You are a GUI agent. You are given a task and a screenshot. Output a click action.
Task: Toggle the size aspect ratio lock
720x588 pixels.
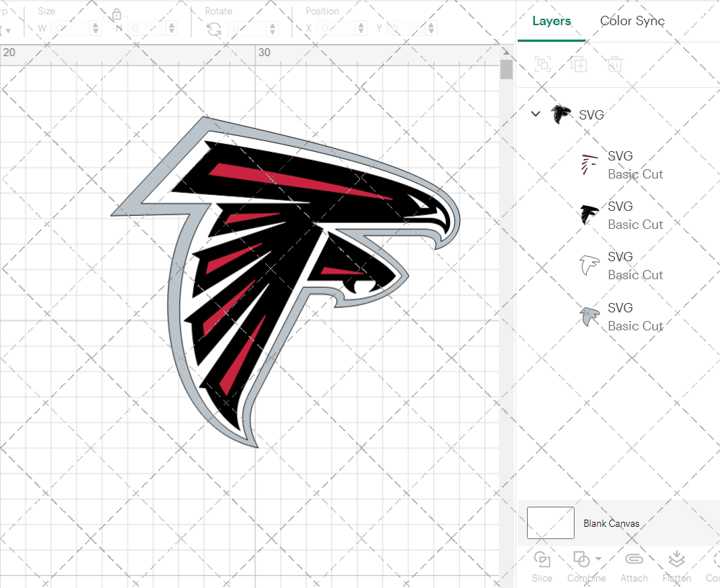(x=117, y=14)
